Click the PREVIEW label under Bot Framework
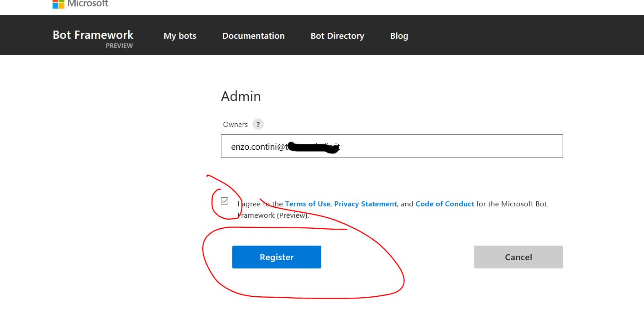Image resolution: width=644 pixels, height=331 pixels. tap(119, 46)
